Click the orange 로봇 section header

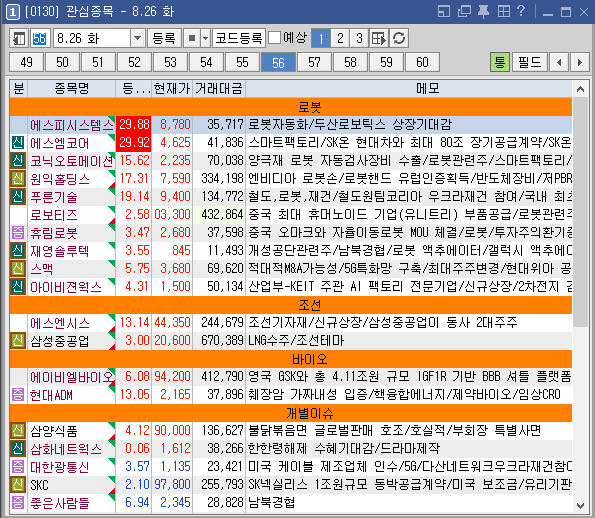pos(291,107)
